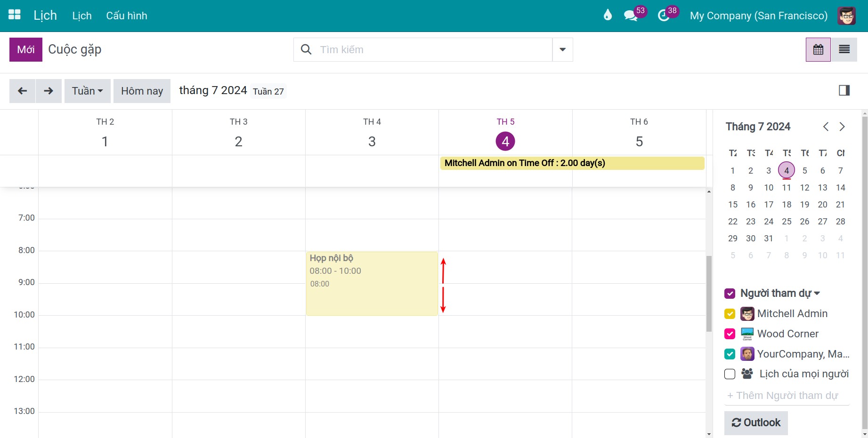The image size is (868, 438).
Task: Click TH 5 day header number 4
Action: [505, 141]
